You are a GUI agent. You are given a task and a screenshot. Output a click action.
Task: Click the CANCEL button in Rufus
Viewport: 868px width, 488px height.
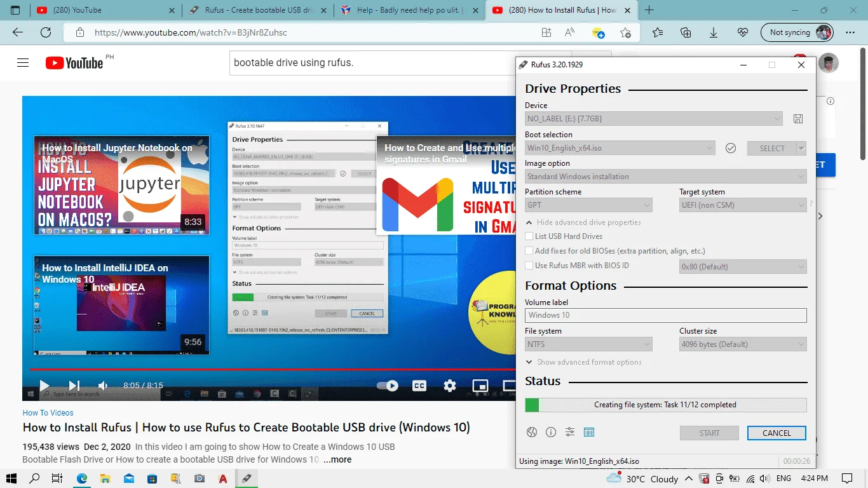[776, 433]
